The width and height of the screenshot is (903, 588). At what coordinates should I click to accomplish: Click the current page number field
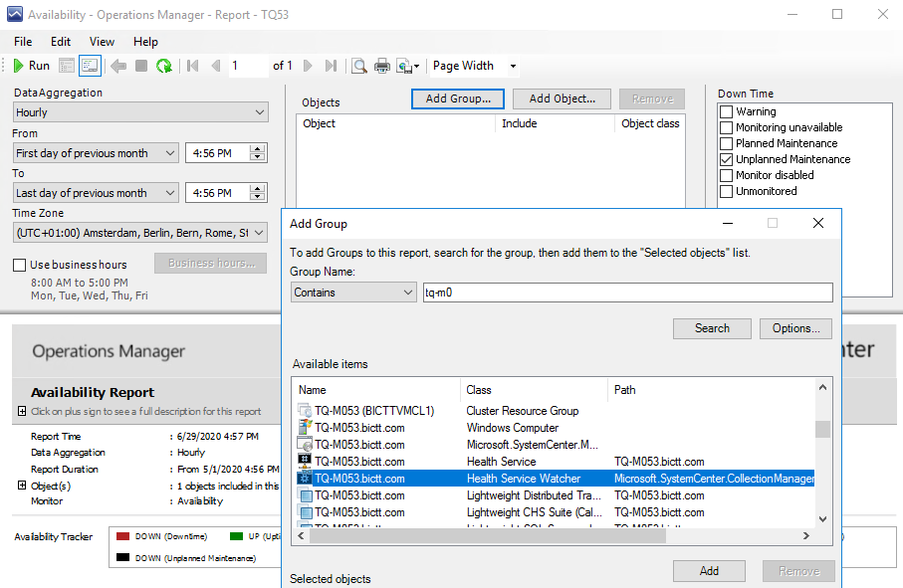coord(248,66)
